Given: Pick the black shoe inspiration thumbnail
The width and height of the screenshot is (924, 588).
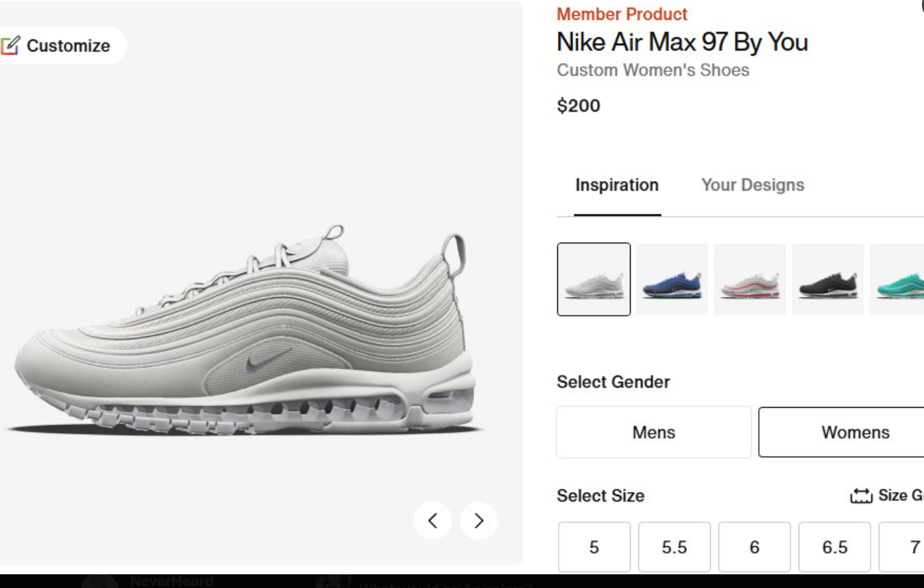Looking at the screenshot, I should (x=828, y=279).
